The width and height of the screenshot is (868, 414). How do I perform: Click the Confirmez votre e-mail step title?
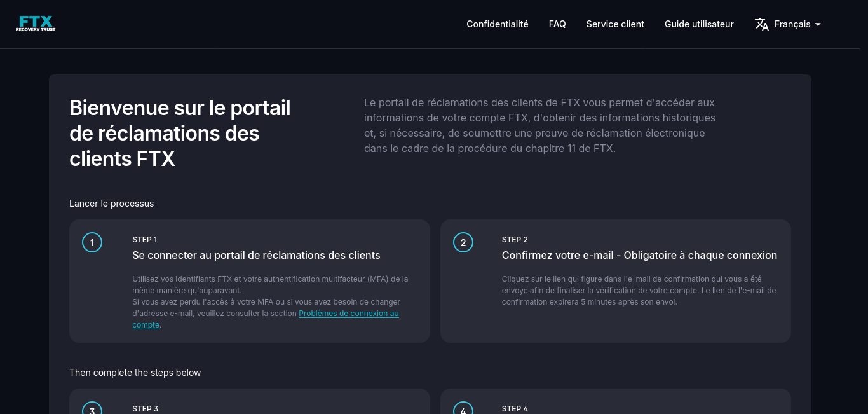639,255
